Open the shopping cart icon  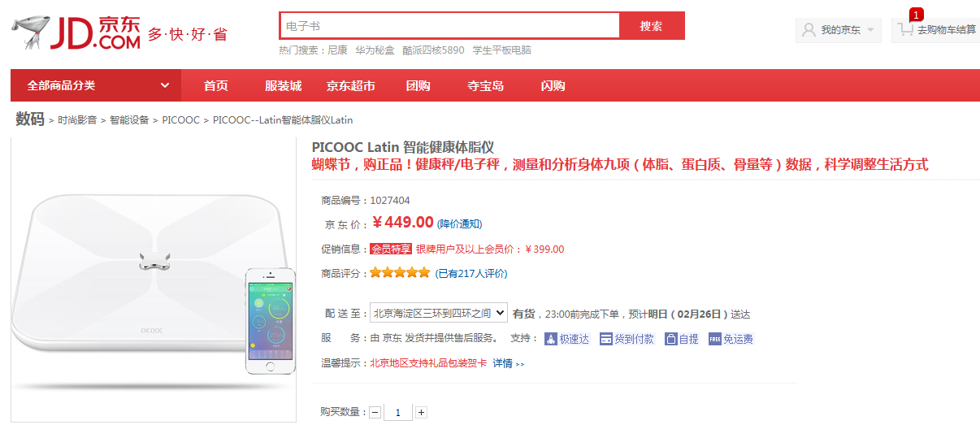(x=904, y=29)
